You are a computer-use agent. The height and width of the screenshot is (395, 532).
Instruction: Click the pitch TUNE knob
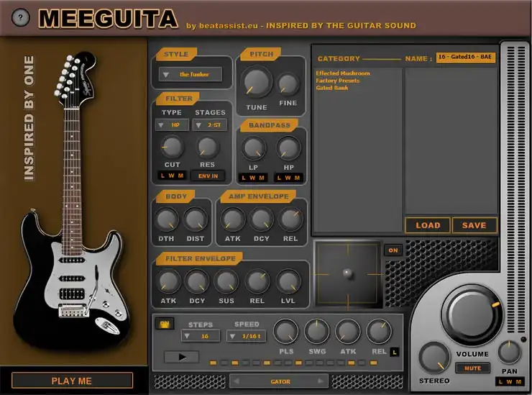pos(257,82)
